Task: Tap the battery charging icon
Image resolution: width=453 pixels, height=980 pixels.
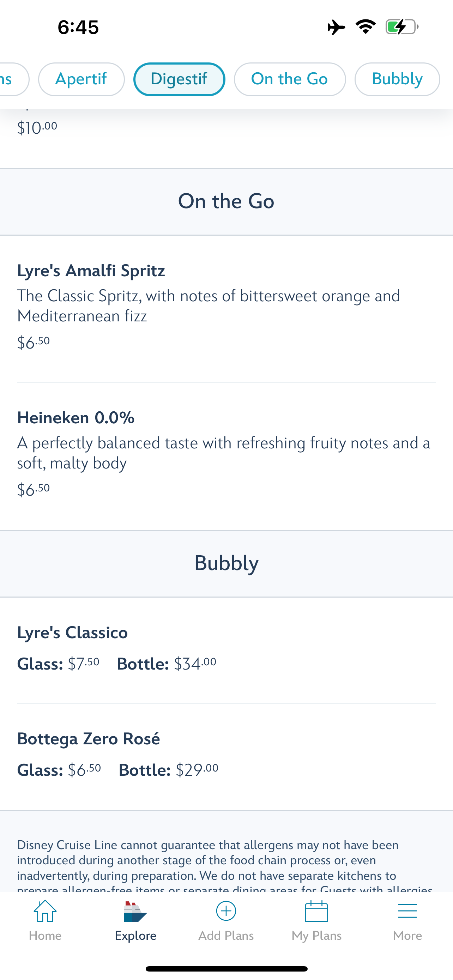Action: [401, 27]
